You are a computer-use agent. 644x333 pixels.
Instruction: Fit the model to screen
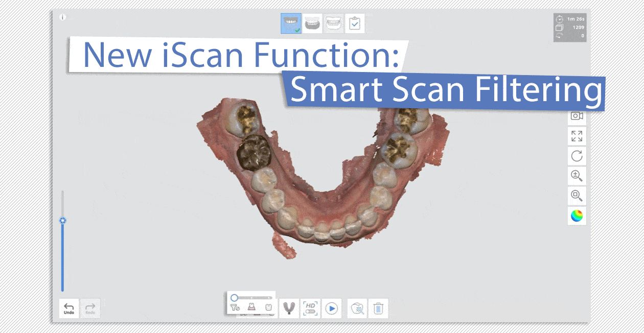pyautogui.click(x=577, y=136)
